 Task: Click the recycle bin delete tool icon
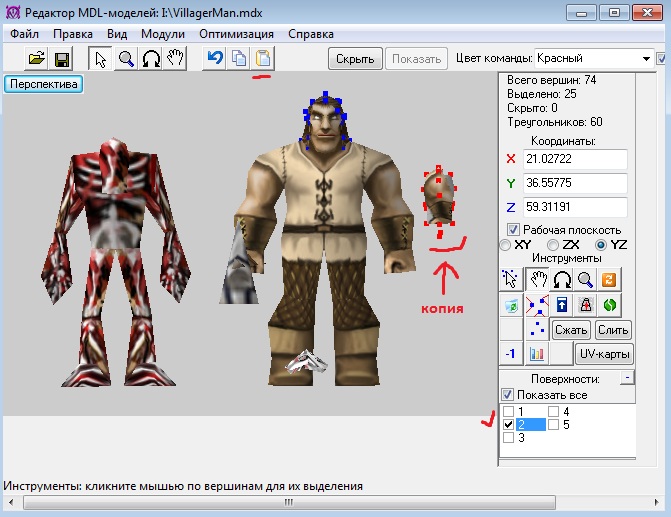pos(511,305)
